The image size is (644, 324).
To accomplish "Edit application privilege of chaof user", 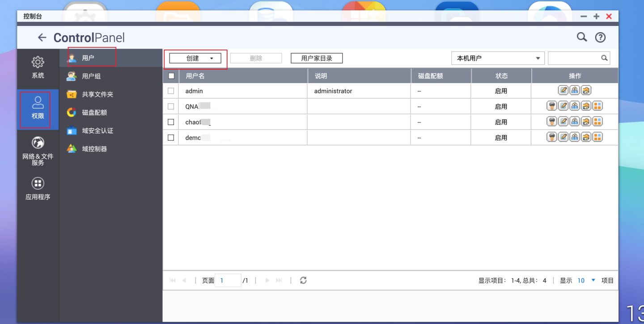I will tap(597, 122).
